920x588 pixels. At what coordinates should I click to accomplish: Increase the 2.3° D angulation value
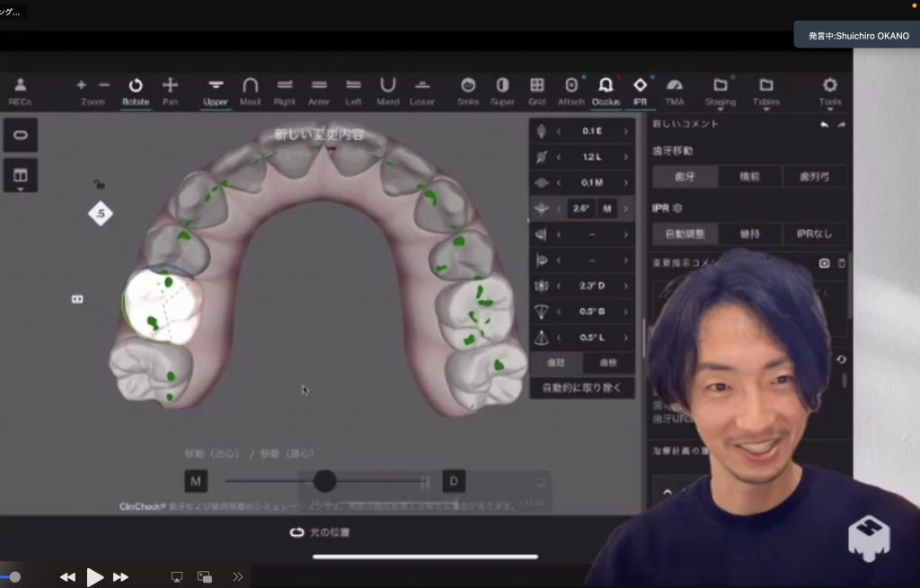626,286
